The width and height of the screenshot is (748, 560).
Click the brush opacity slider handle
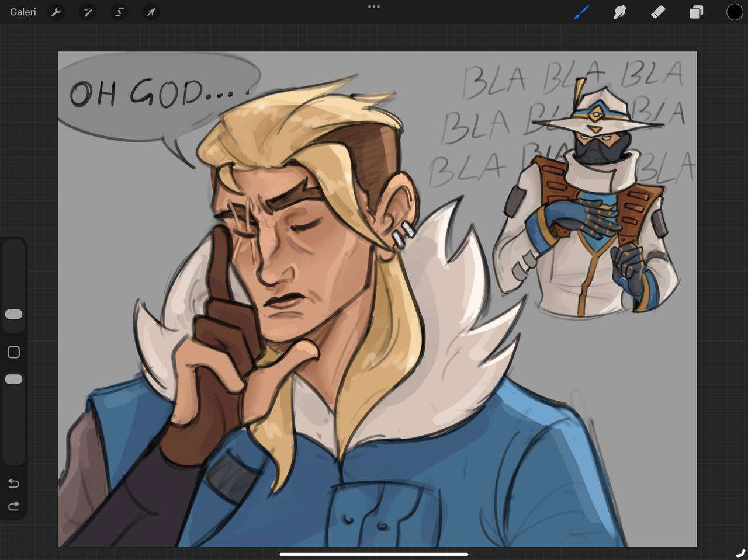(x=13, y=379)
